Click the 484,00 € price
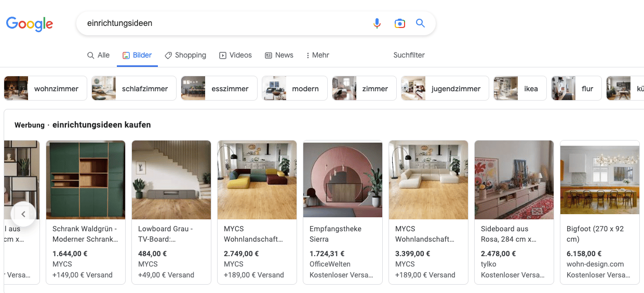644x293 pixels. coord(153,254)
